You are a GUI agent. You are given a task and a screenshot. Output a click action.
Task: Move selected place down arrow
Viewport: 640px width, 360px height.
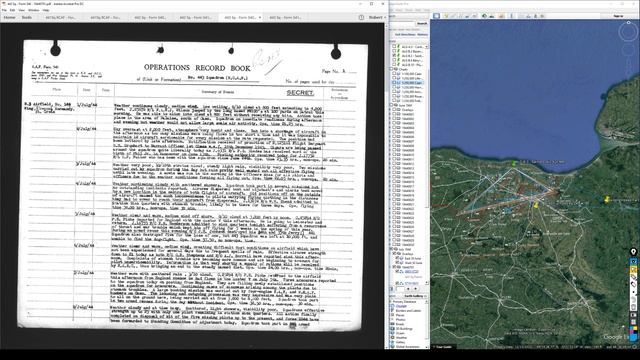pyautogui.click(x=416, y=289)
